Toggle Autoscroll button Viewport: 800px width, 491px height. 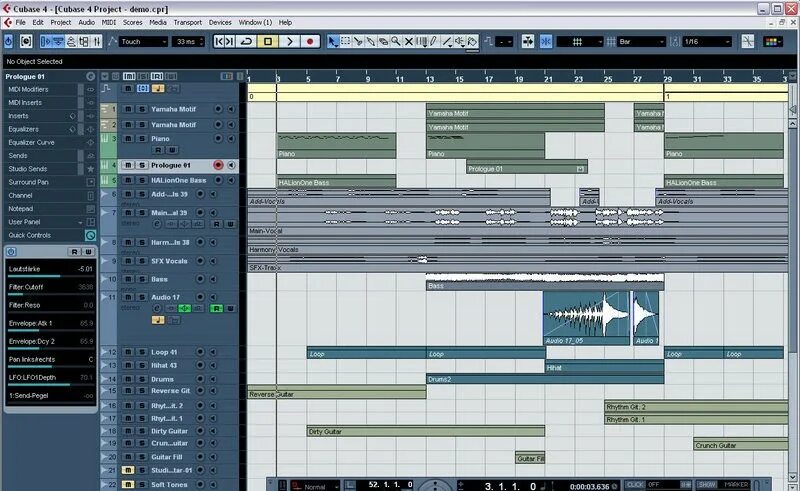point(528,41)
